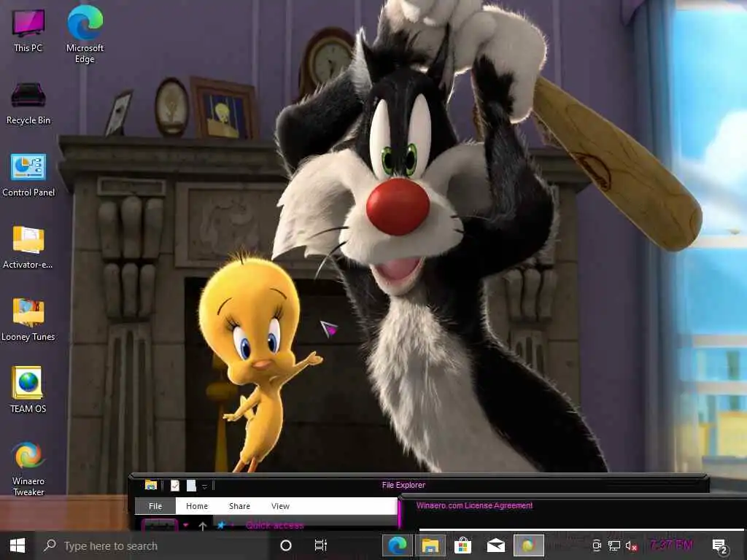This screenshot has height=560, width=747.
Task: Click the File Explorer window title bar
Action: [403, 485]
